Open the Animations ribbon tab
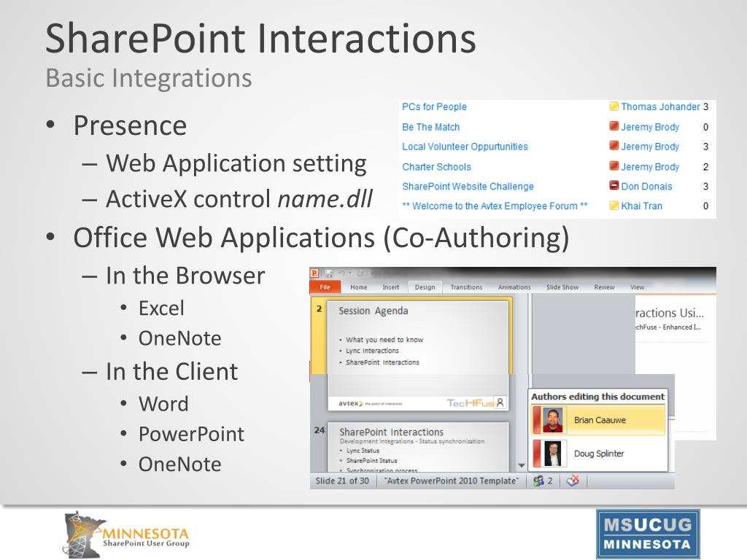This screenshot has height=560, width=747. 514,287
